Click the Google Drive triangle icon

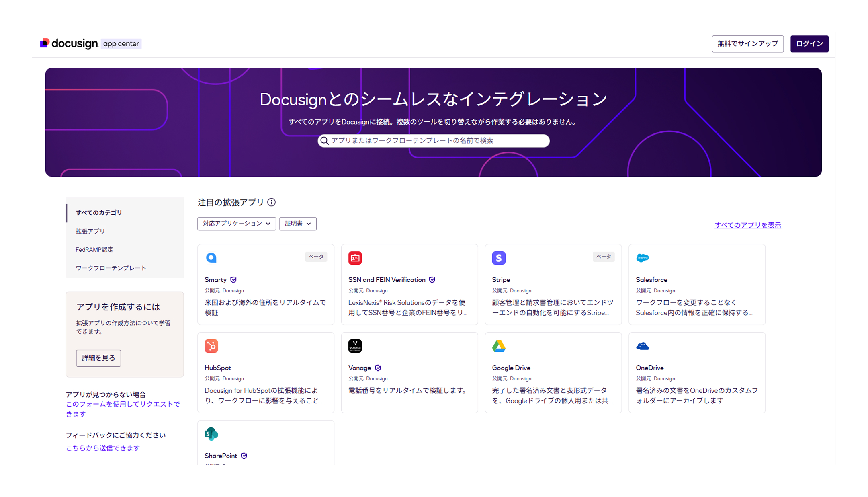(x=499, y=346)
